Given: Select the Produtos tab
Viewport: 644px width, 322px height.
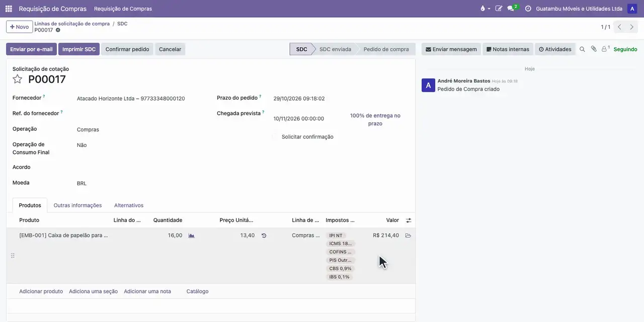Looking at the screenshot, I should tap(30, 205).
